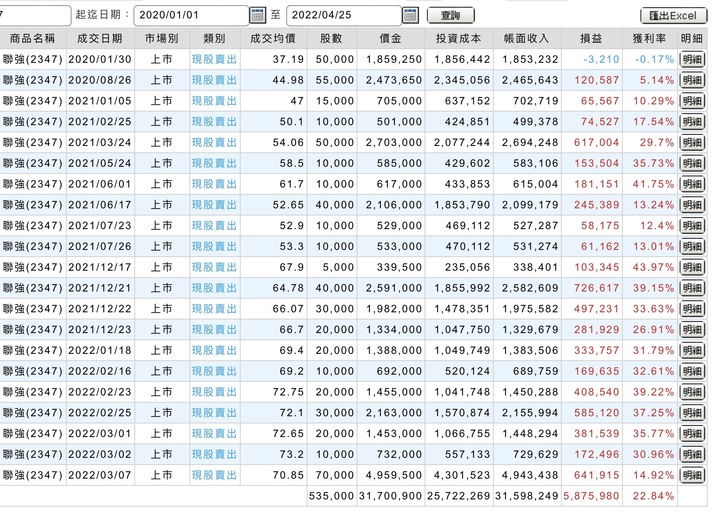Click the 查詢 search button
720x527 pixels.
(451, 15)
